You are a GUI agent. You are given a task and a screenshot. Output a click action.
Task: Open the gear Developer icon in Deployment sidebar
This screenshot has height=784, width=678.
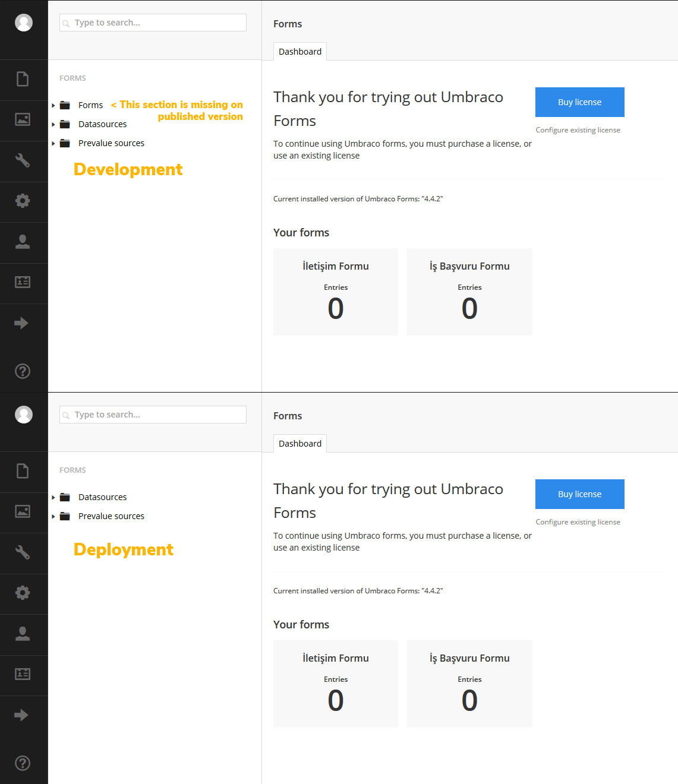pyautogui.click(x=23, y=593)
